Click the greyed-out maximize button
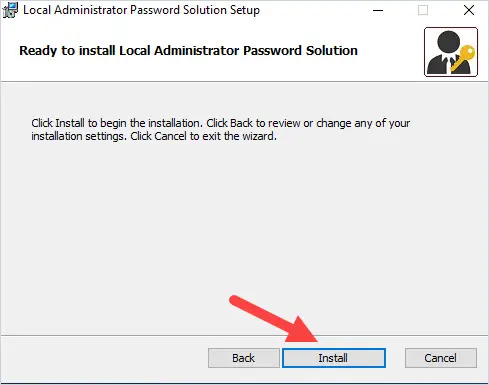This screenshot has height=385, width=489. [423, 10]
